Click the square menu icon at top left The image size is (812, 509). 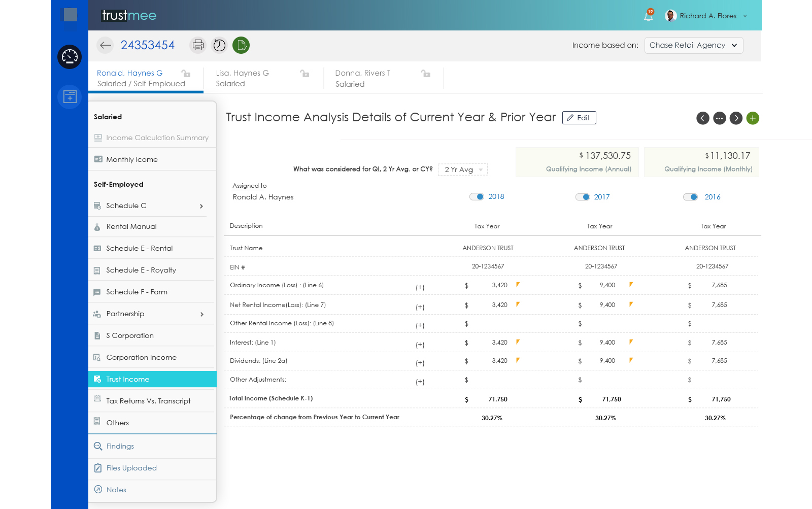point(71,15)
